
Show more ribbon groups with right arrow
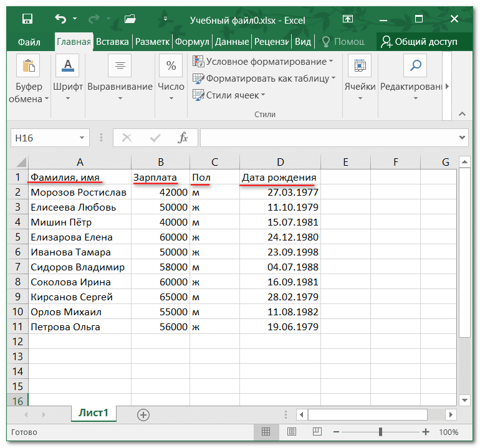447,86
